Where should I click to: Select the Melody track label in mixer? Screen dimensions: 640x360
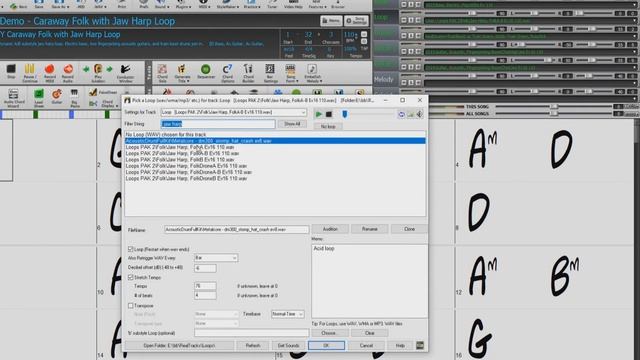(384, 80)
